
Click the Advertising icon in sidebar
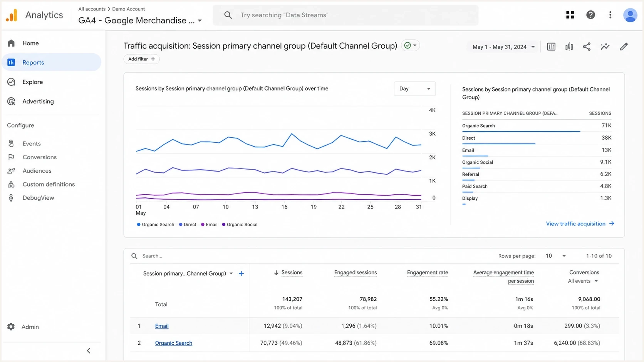click(11, 102)
